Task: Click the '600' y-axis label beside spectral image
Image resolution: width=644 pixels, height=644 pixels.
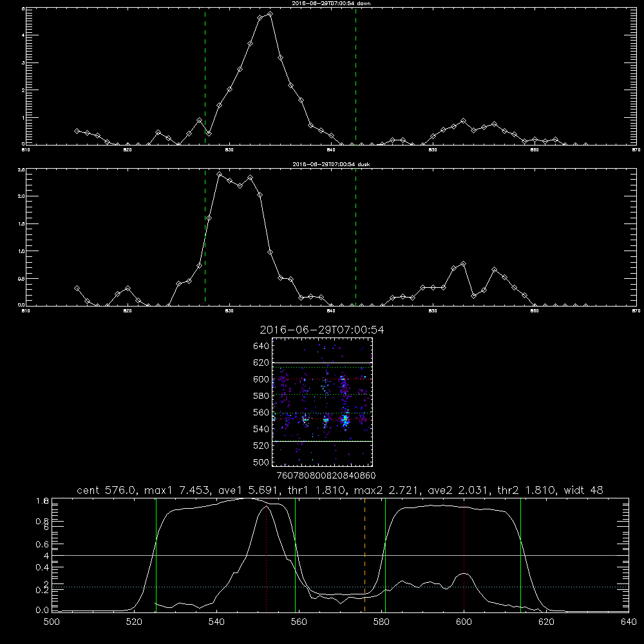Action: tap(261, 379)
